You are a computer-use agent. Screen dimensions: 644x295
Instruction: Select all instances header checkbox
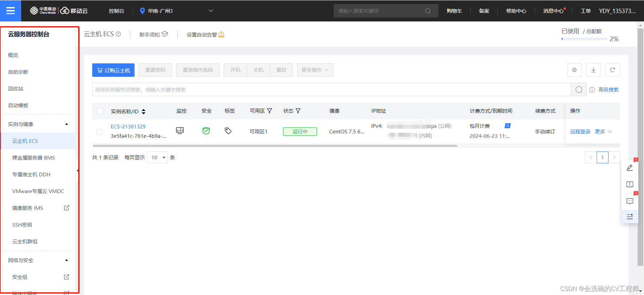point(99,111)
